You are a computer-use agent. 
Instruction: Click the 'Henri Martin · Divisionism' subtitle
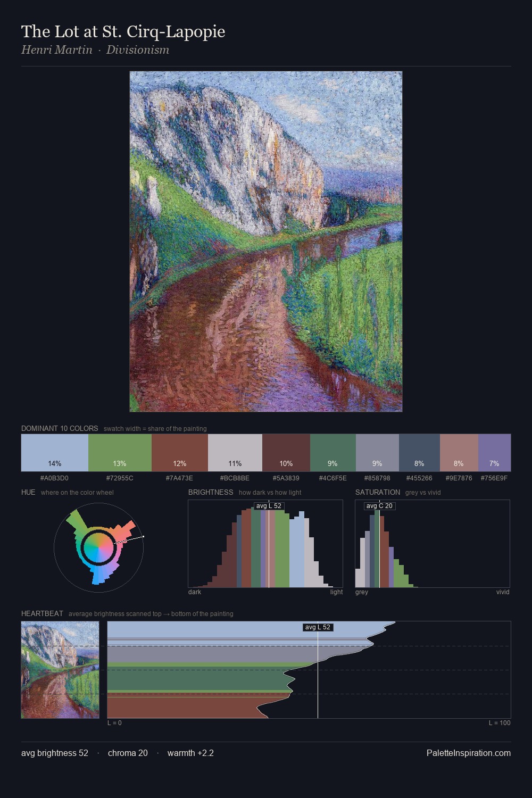pos(95,50)
